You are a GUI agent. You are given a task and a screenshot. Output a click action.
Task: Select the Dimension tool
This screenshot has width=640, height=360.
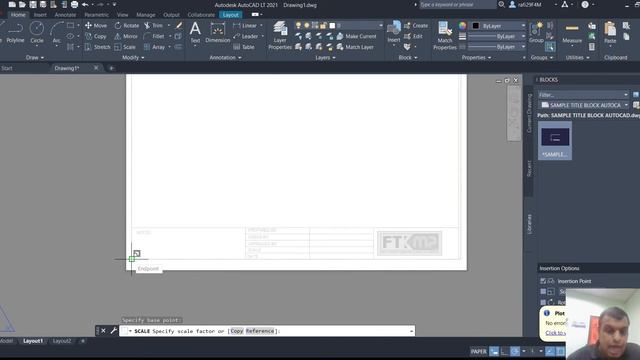(x=218, y=32)
